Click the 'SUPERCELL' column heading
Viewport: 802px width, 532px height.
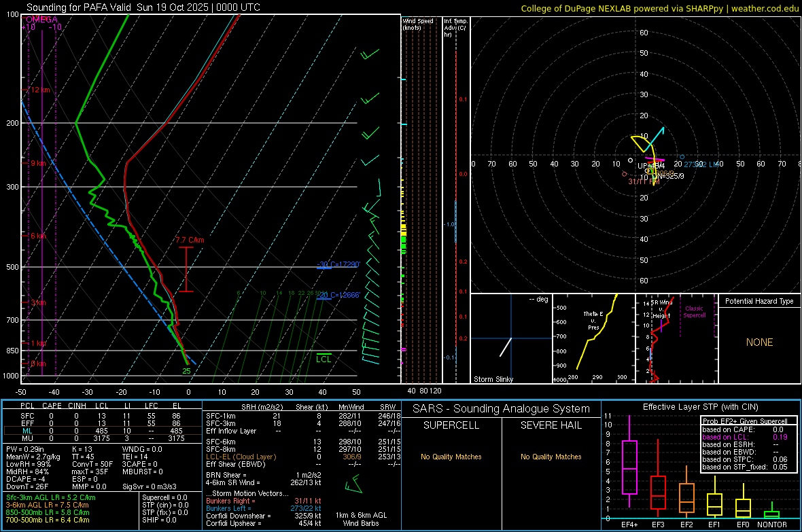pyautogui.click(x=451, y=425)
